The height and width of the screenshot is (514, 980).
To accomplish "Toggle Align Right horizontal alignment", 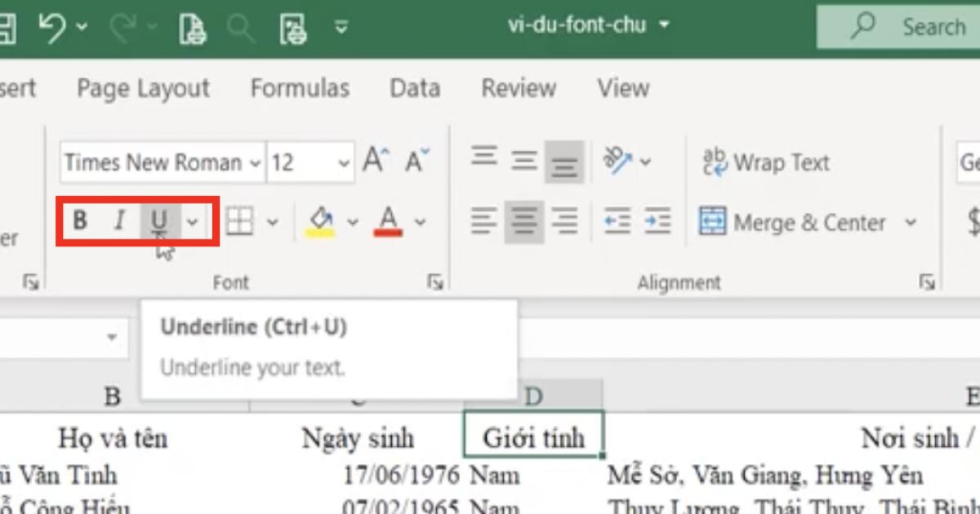I will tap(564, 221).
